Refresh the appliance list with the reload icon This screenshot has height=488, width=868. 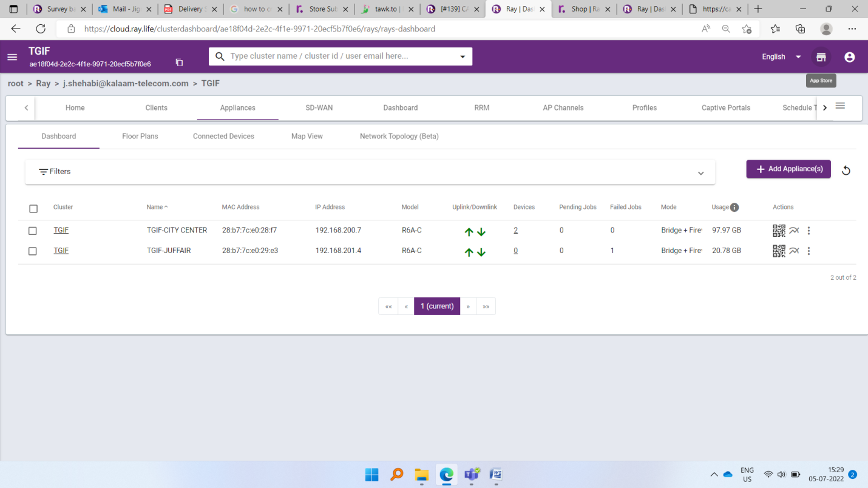pyautogui.click(x=846, y=171)
